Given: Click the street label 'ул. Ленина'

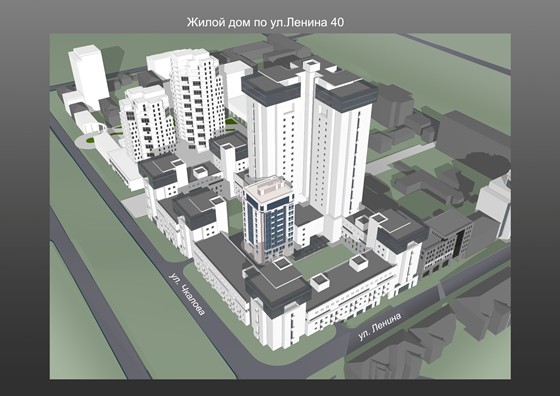Looking at the screenshot, I should coord(380,326).
